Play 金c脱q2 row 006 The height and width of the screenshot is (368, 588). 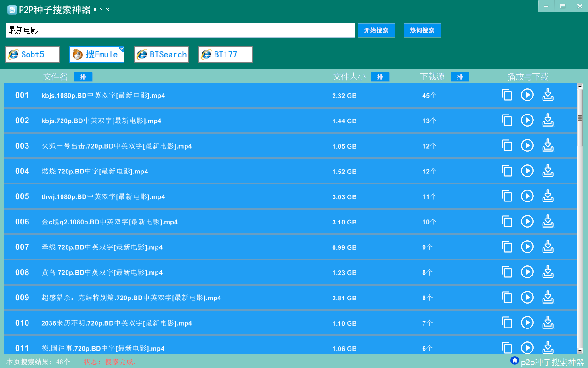(x=527, y=222)
